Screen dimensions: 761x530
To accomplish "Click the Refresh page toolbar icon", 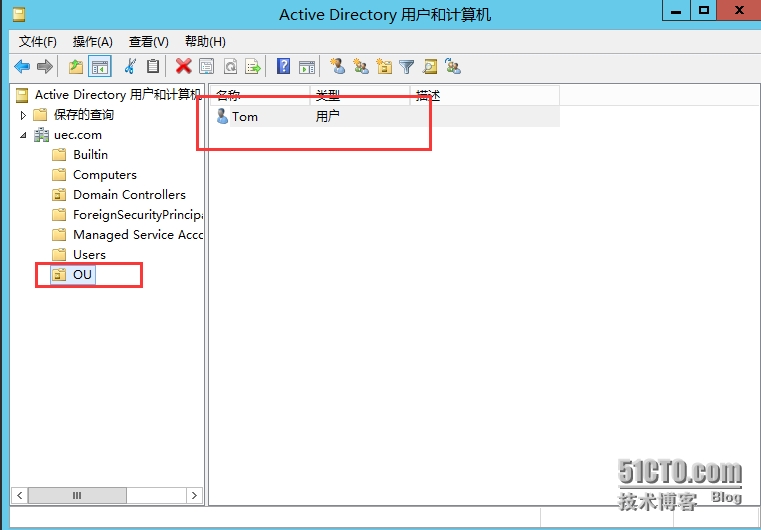I will click(230, 66).
